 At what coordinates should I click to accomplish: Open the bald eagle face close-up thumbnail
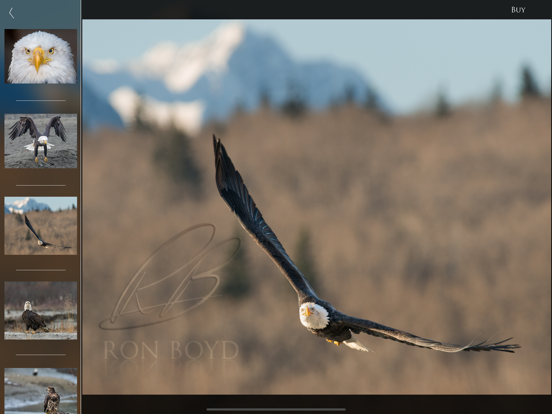coord(41,56)
